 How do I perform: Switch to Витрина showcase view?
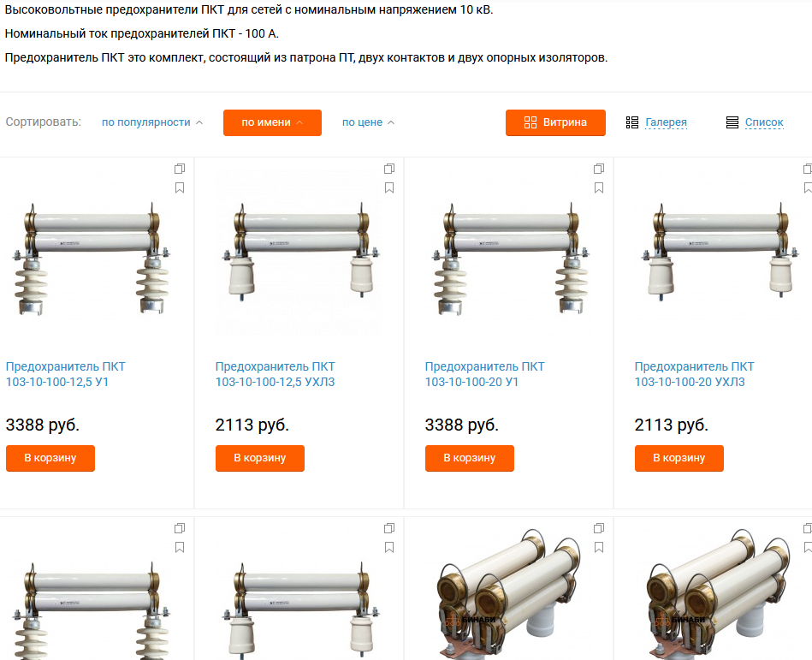click(555, 122)
